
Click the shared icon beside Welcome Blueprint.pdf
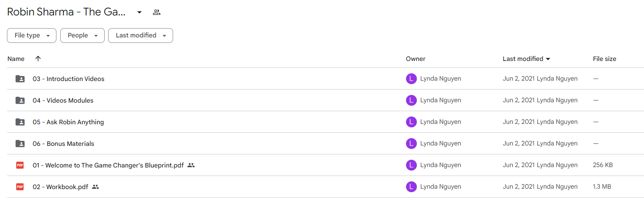tap(191, 165)
